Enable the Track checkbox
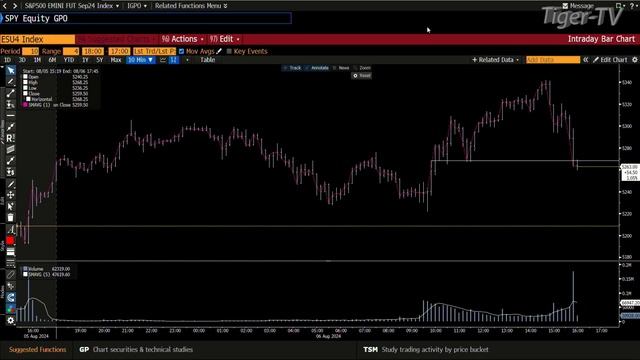The height and width of the screenshot is (360, 640). pos(285,68)
